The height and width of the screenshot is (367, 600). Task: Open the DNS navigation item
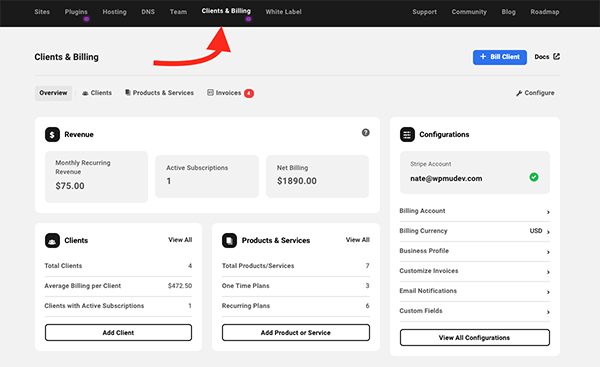[x=148, y=12]
